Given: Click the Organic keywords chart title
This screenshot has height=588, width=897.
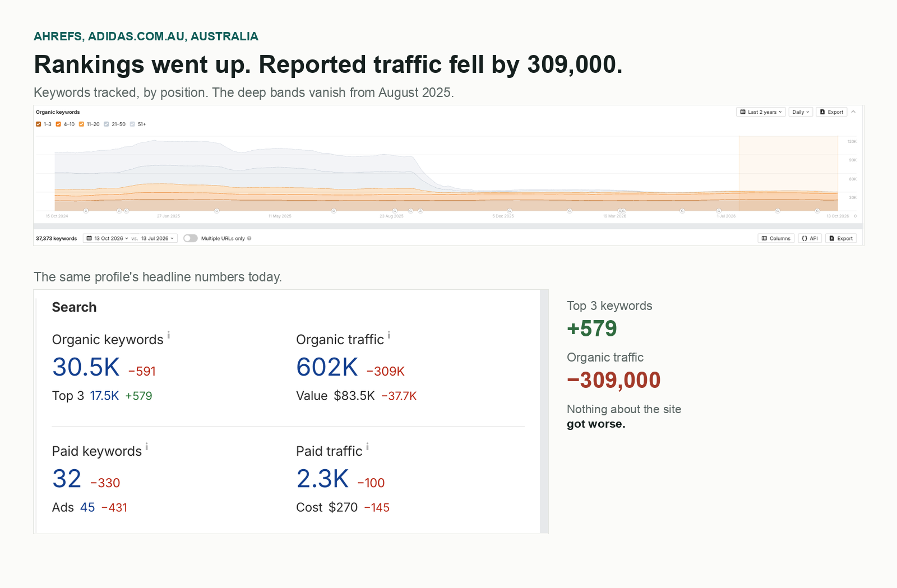Looking at the screenshot, I should [x=58, y=112].
